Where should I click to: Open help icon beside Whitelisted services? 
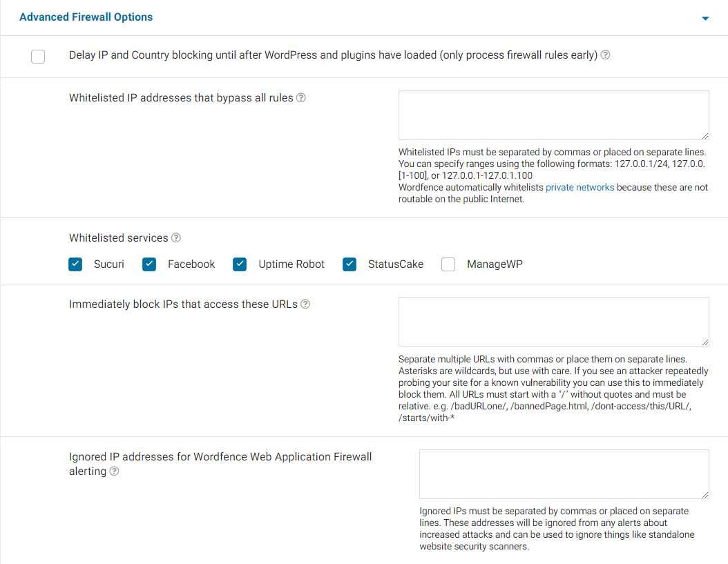pos(176,238)
